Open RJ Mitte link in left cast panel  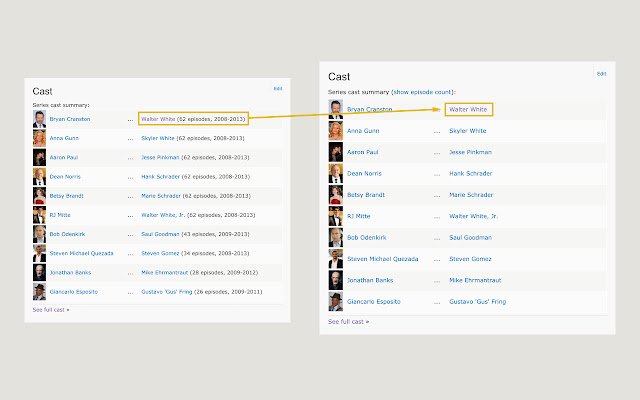(x=60, y=215)
